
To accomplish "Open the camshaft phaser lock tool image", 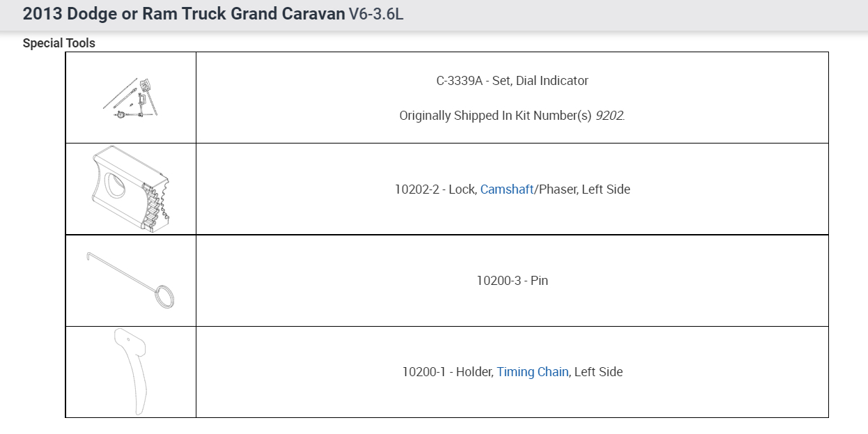I will 131,189.
